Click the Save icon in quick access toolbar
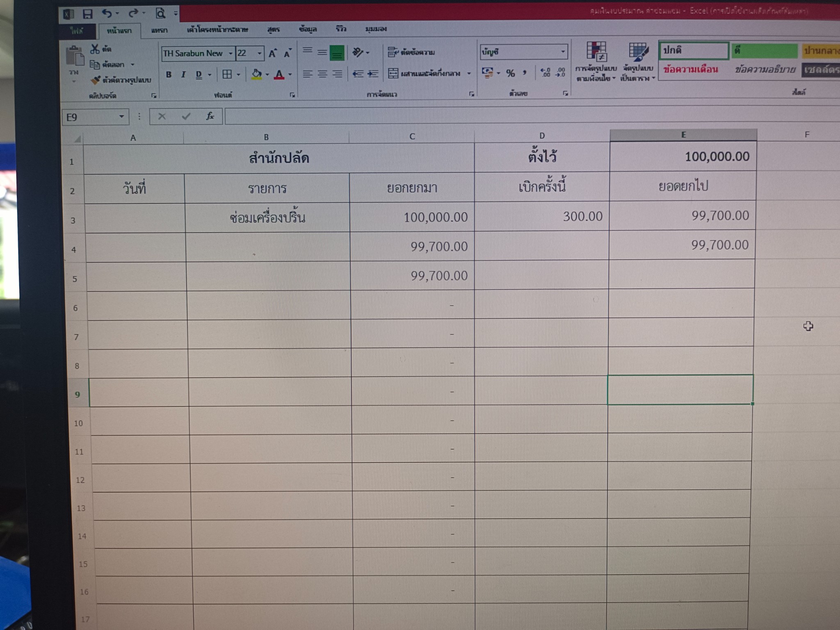This screenshot has width=840, height=630. (87, 14)
